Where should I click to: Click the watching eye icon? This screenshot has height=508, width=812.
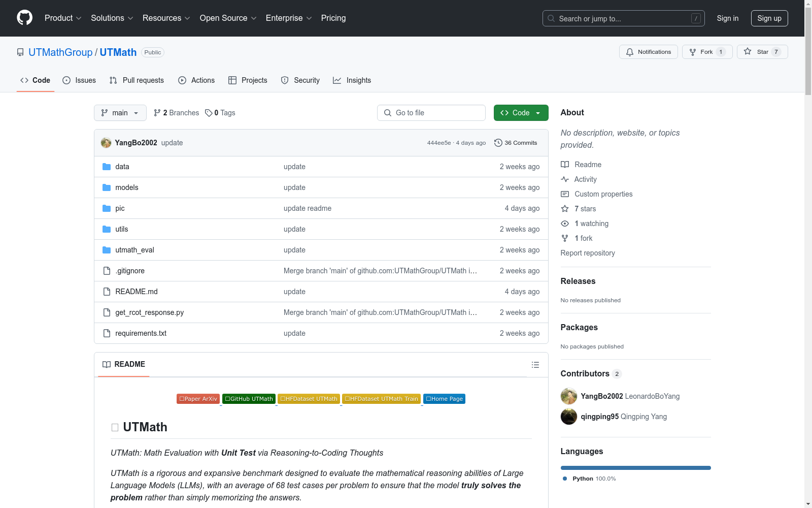pyautogui.click(x=565, y=224)
